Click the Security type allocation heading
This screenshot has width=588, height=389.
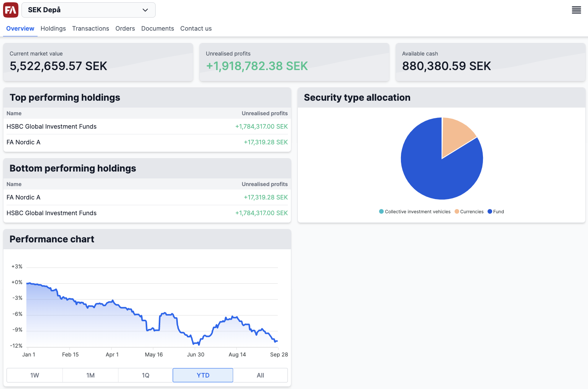click(x=357, y=98)
